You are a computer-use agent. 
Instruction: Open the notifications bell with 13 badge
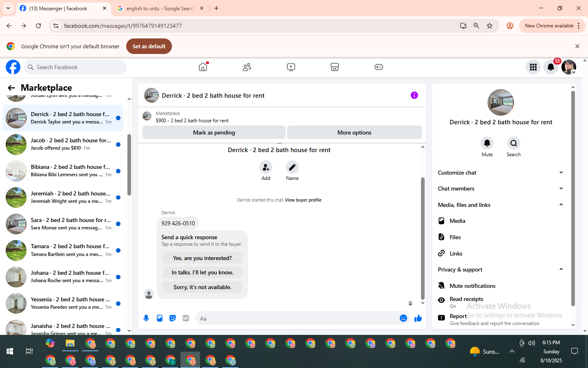551,67
